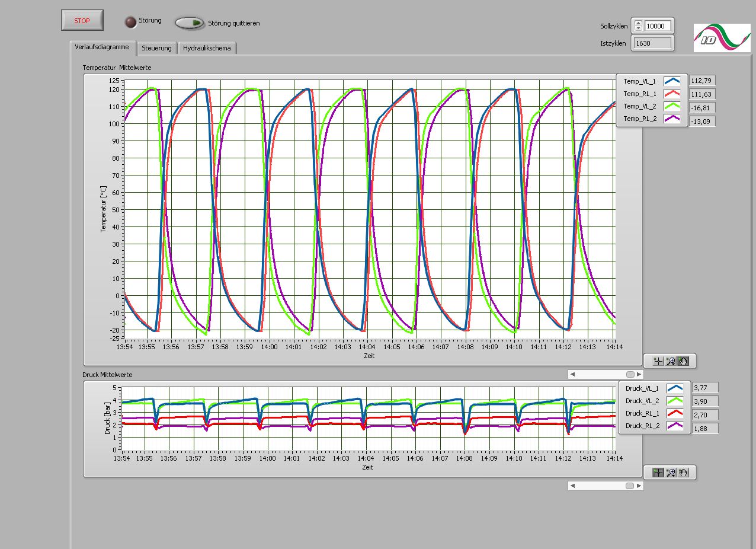Open Temp_VL_2 plot style swatch

click(672, 107)
